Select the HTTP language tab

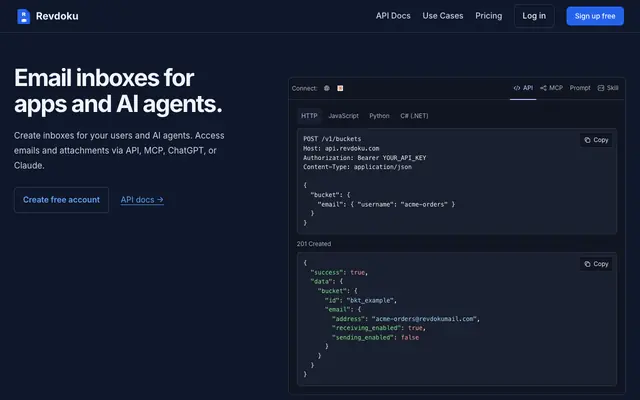click(309, 116)
